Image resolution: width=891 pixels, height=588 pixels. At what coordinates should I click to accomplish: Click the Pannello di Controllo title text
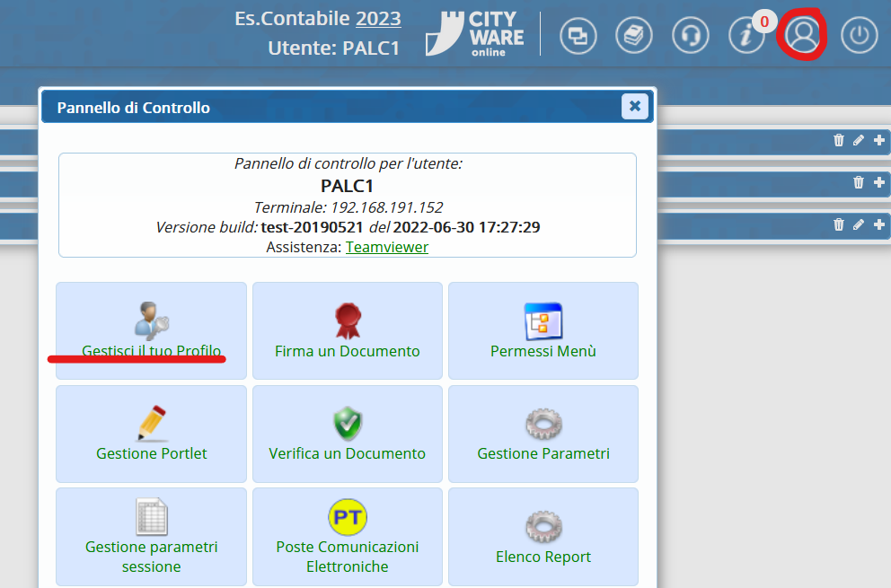click(x=134, y=108)
